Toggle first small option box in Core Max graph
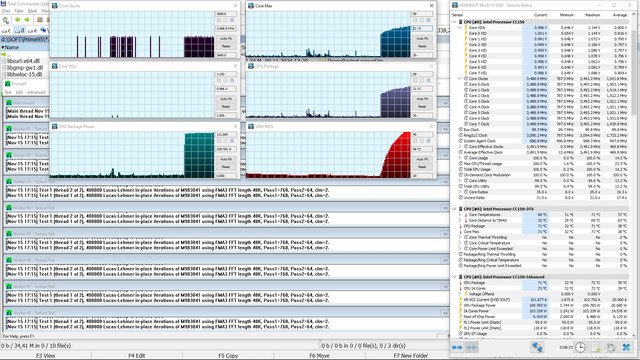The height and width of the screenshot is (360, 640). (x=415, y=20)
